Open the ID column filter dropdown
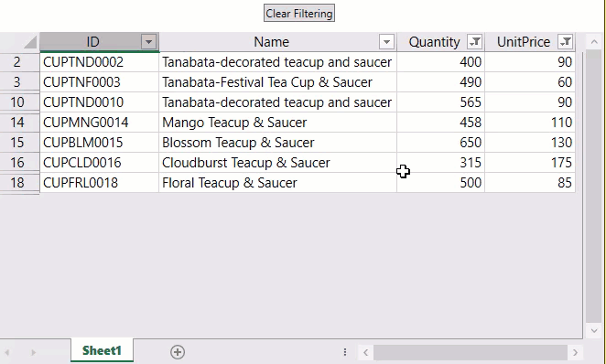Screen dimensions: 606x364 148,42
